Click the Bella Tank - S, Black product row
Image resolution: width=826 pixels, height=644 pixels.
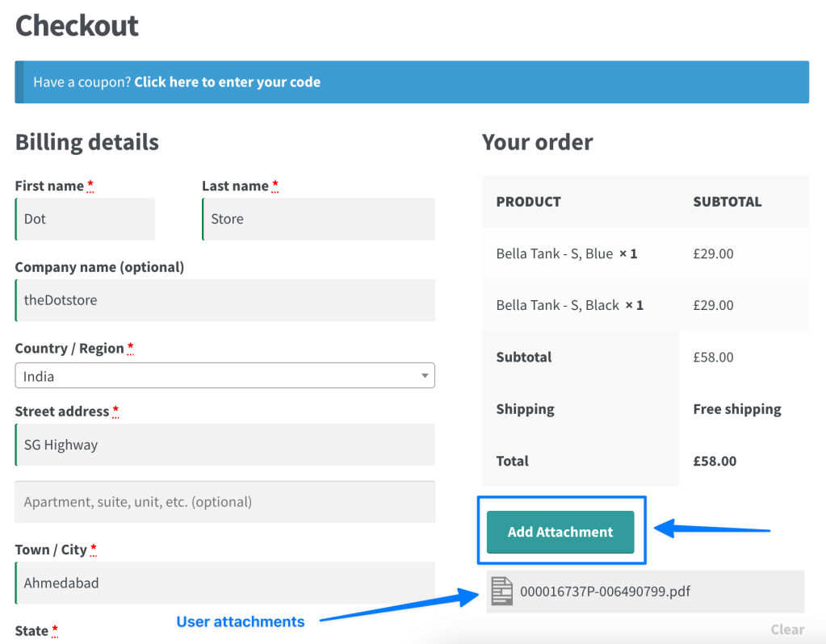[x=569, y=305]
